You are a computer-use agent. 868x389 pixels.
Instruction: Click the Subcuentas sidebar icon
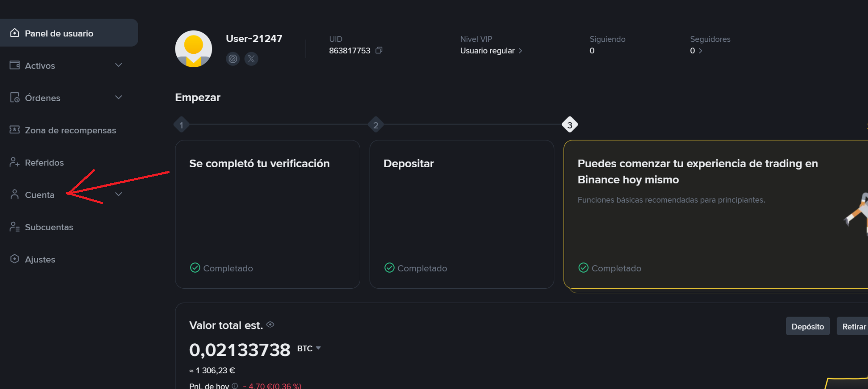coord(15,227)
